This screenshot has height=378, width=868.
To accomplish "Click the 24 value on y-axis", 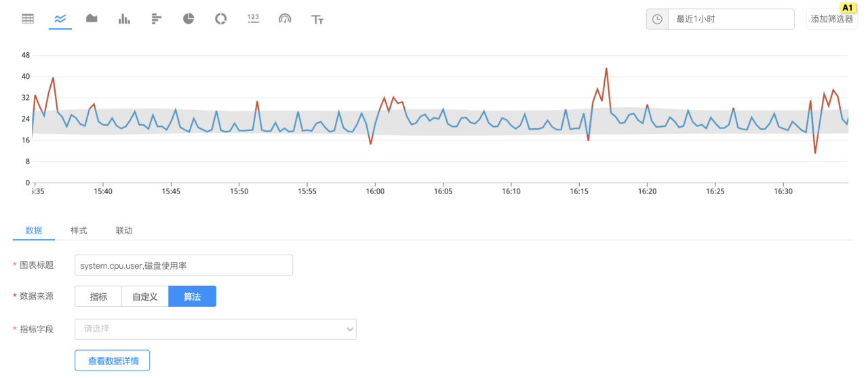I will [26, 119].
